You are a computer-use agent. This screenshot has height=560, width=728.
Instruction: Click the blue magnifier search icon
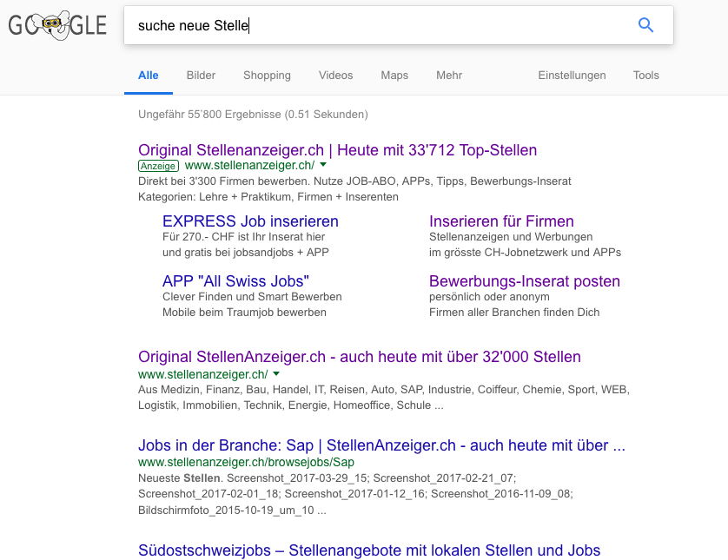point(645,25)
